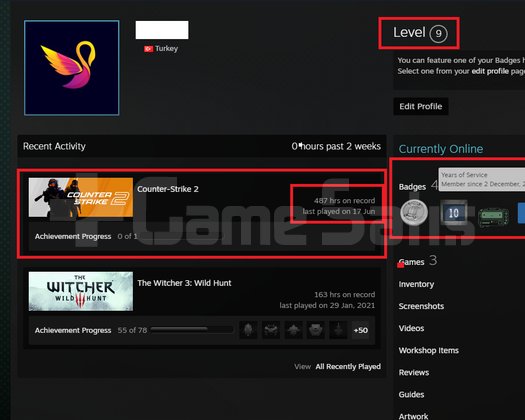525x420 pixels.
Task: Click Witcher achievement progress bar
Action: 192,330
